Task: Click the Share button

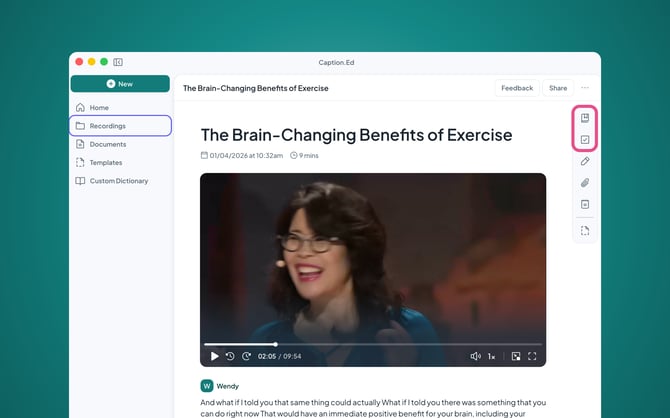Action: click(x=558, y=88)
